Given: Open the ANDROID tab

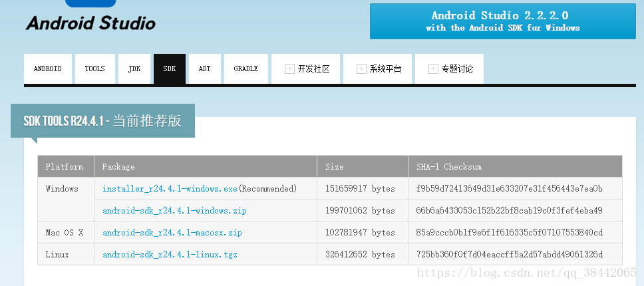Looking at the screenshot, I should [x=48, y=69].
